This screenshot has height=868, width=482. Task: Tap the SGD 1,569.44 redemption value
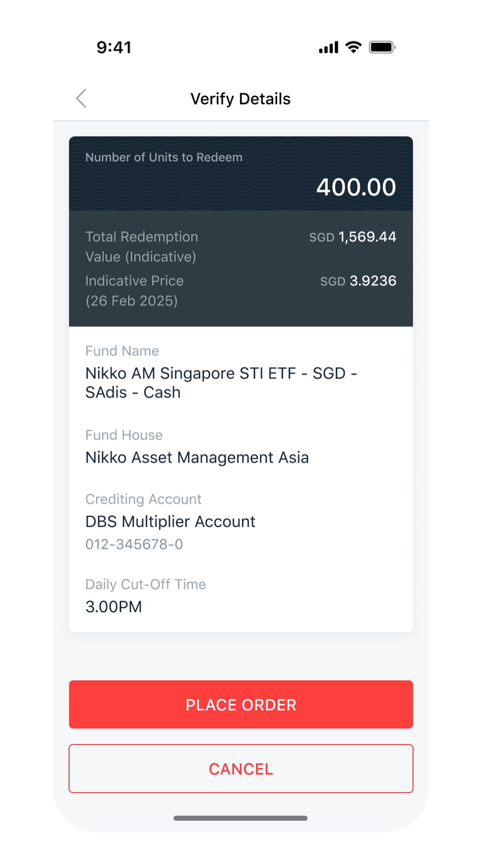[353, 237]
